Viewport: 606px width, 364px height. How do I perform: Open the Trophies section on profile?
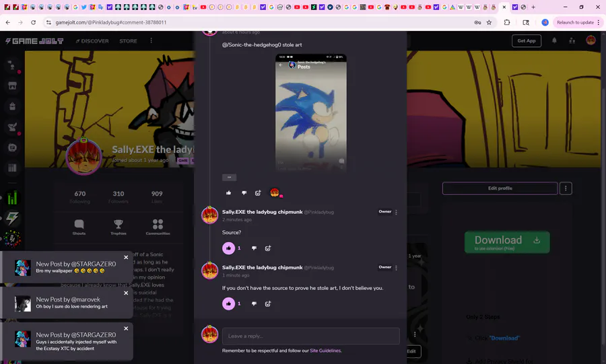119,227
